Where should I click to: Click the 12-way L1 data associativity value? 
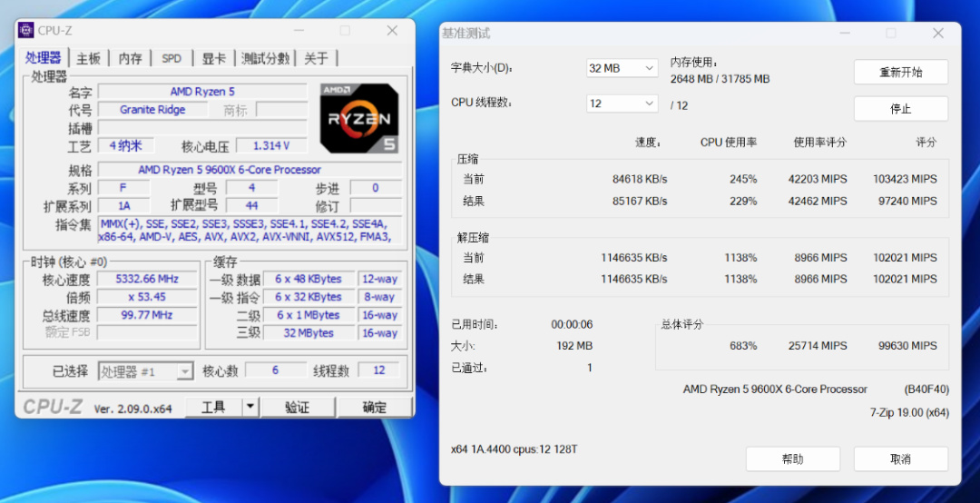[x=380, y=279]
